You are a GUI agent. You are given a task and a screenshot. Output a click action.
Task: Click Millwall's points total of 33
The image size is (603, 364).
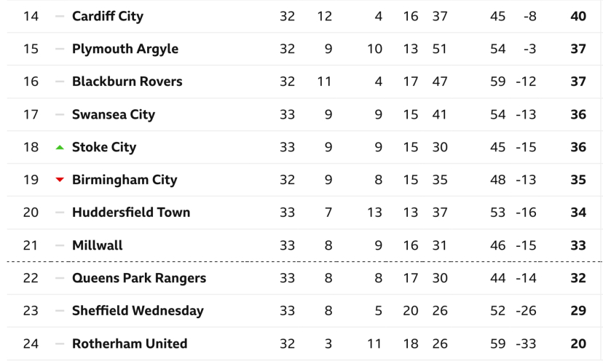pos(578,245)
